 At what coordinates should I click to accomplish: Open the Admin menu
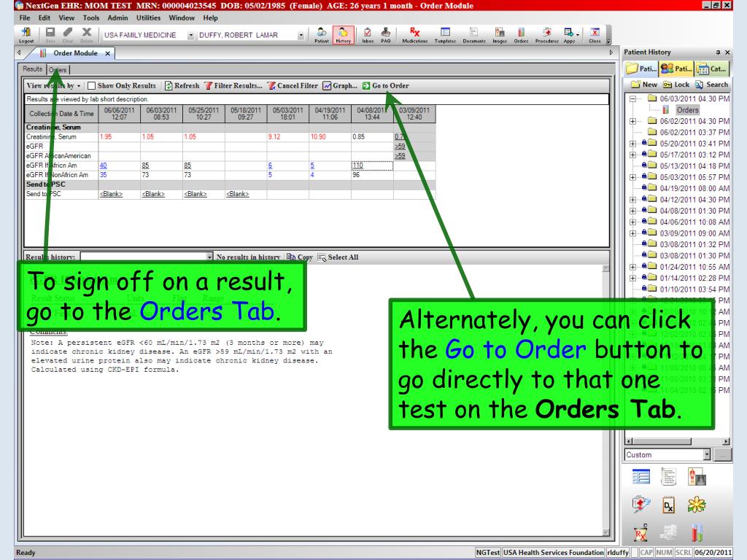(x=117, y=17)
